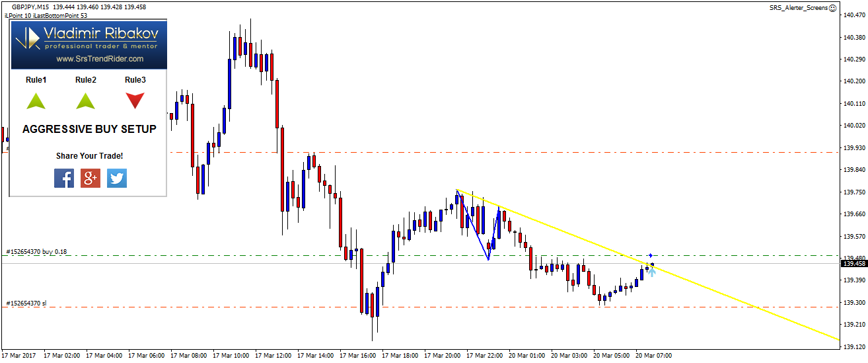Click the AGGRESSIVE BUY SETUP label
This screenshot has width=868, height=363.
point(89,130)
